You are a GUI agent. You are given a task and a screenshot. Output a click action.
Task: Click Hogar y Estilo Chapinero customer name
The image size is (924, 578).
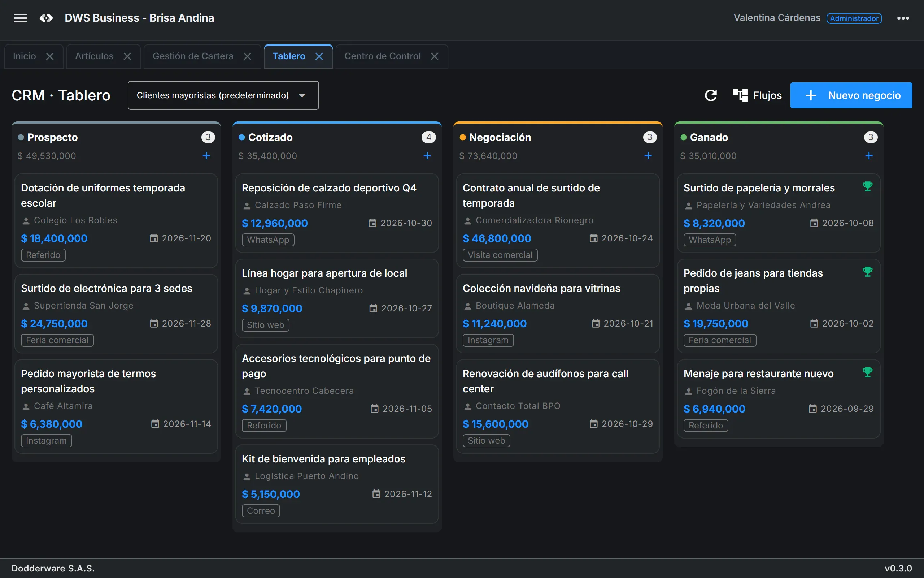coord(309,290)
